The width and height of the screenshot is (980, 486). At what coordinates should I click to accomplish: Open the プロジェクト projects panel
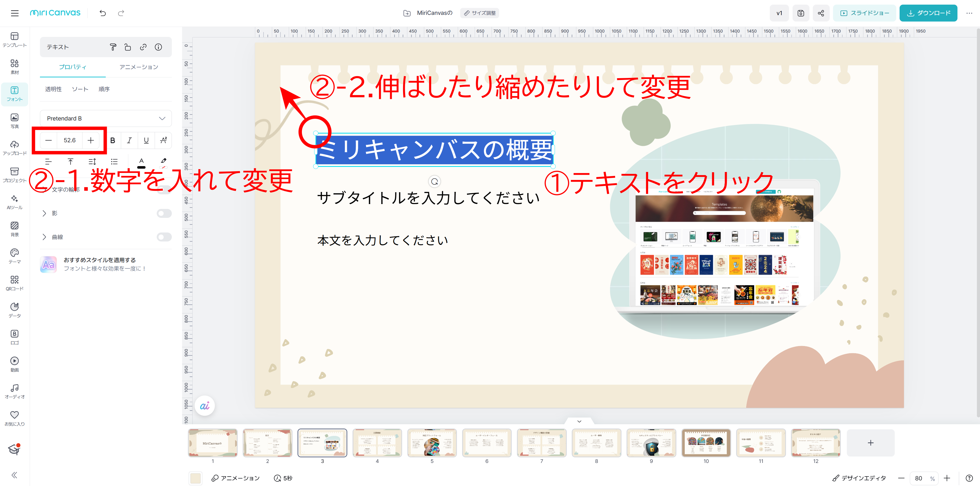(14, 175)
